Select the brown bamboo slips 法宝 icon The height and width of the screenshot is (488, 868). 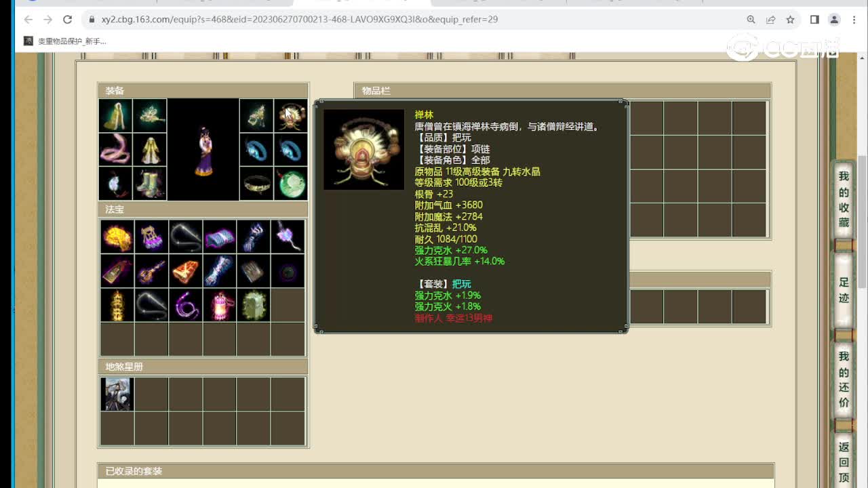254,271
